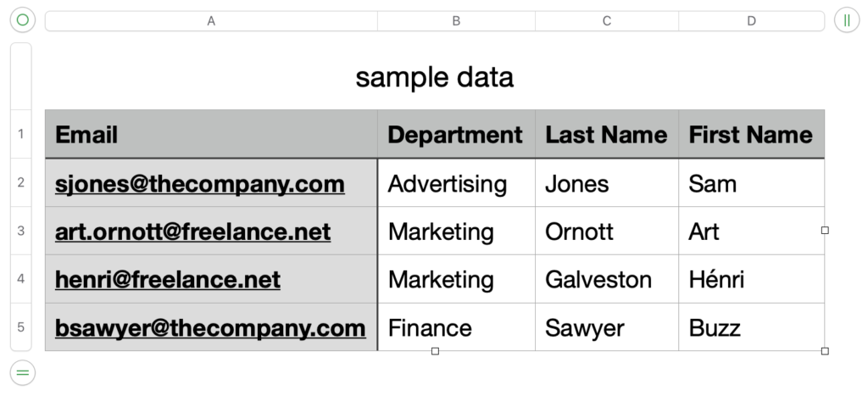Click the table select circle handle
Viewport: 868px width, 396px height.
coord(23,20)
